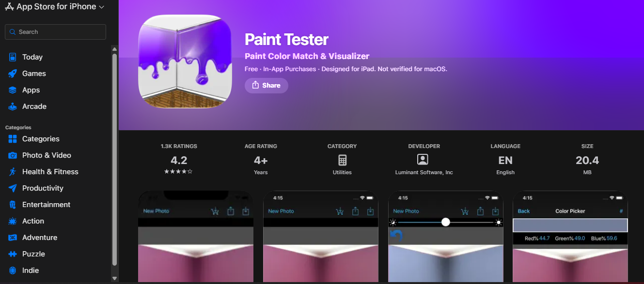The width and height of the screenshot is (644, 284).
Task: Click the magnifier icon in Search box
Action: click(x=13, y=32)
